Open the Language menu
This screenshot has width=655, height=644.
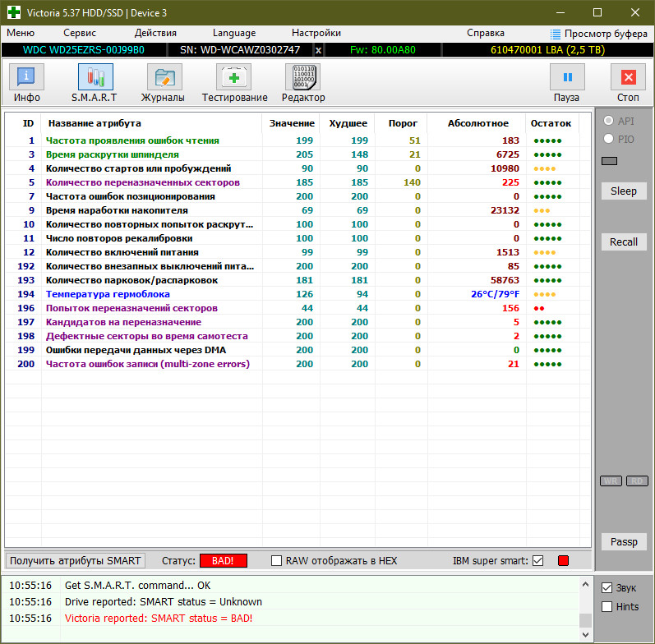coord(234,33)
